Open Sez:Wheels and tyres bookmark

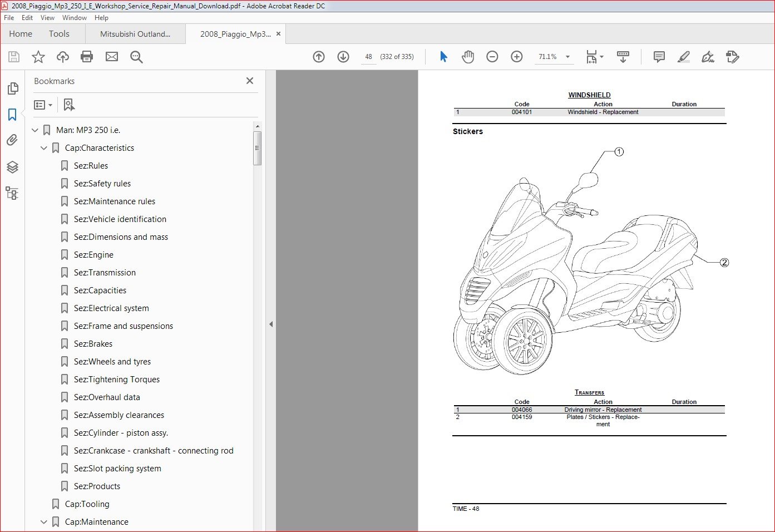(x=112, y=362)
